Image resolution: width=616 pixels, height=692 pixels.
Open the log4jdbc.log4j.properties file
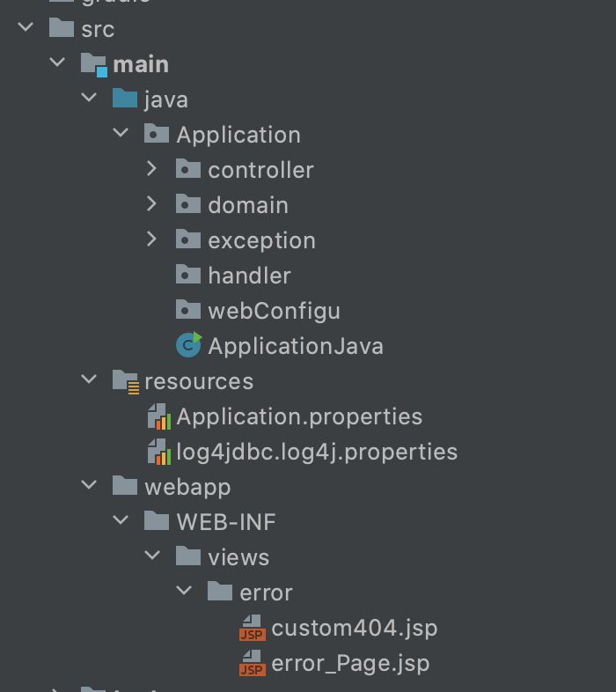pyautogui.click(x=317, y=453)
